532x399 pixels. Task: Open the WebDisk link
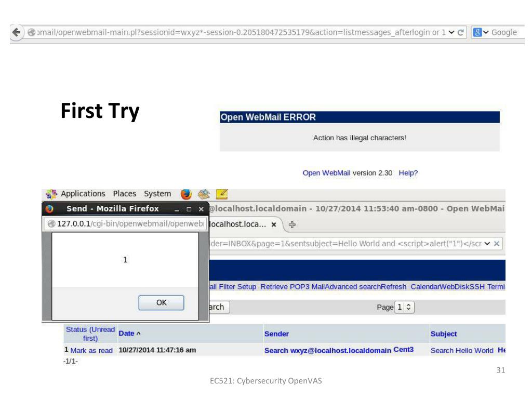(x=455, y=287)
